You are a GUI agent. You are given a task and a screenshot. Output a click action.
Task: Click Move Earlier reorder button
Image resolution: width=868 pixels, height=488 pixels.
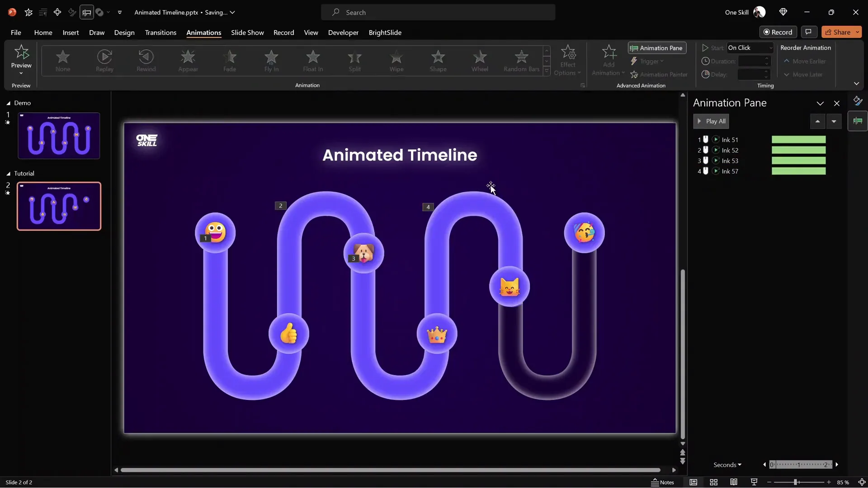coord(805,61)
